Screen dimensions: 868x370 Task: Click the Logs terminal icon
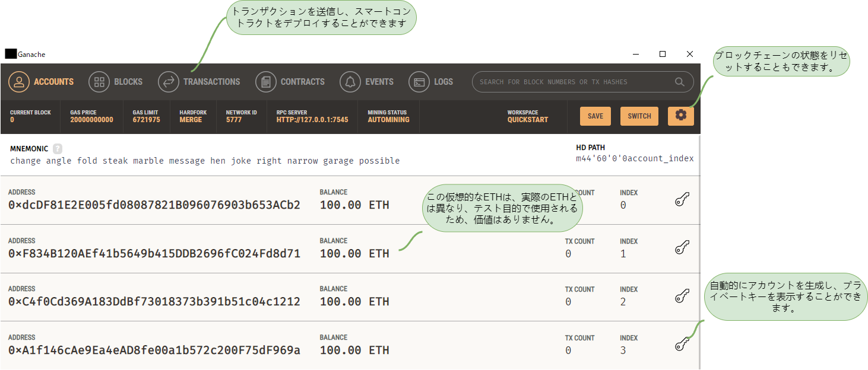pyautogui.click(x=419, y=82)
